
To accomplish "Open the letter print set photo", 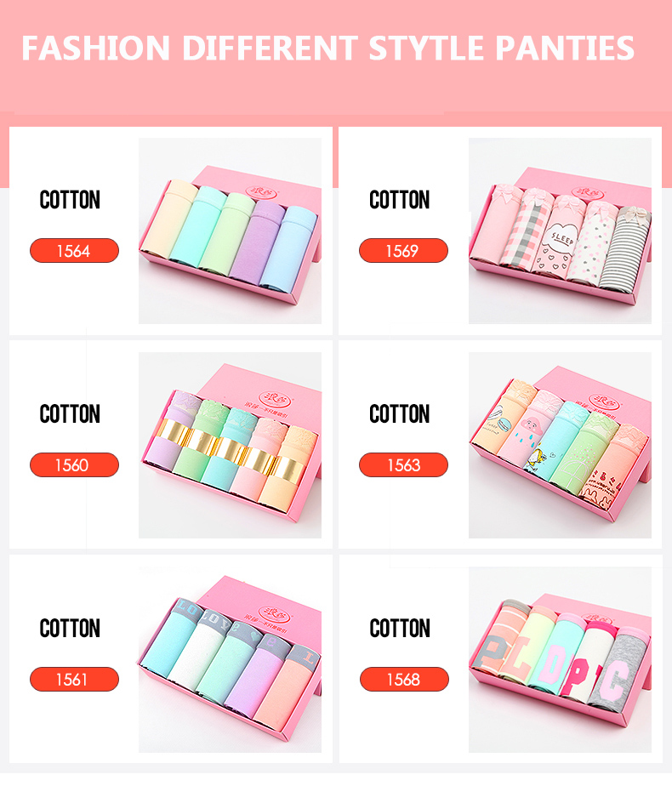I will click(x=560, y=660).
